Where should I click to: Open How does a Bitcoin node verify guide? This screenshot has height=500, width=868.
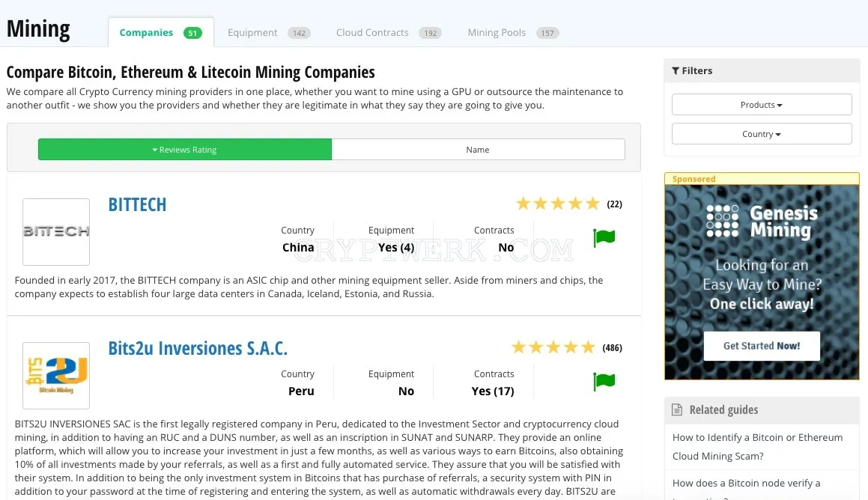coord(746,484)
